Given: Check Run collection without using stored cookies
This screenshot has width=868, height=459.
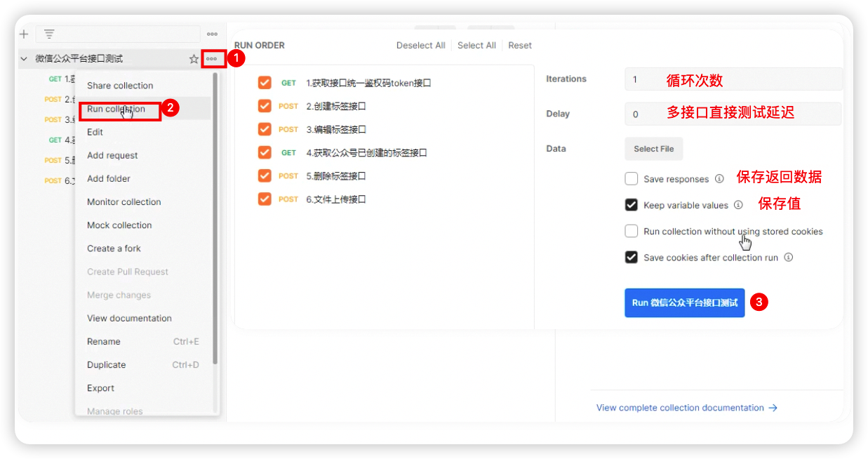Looking at the screenshot, I should (631, 232).
